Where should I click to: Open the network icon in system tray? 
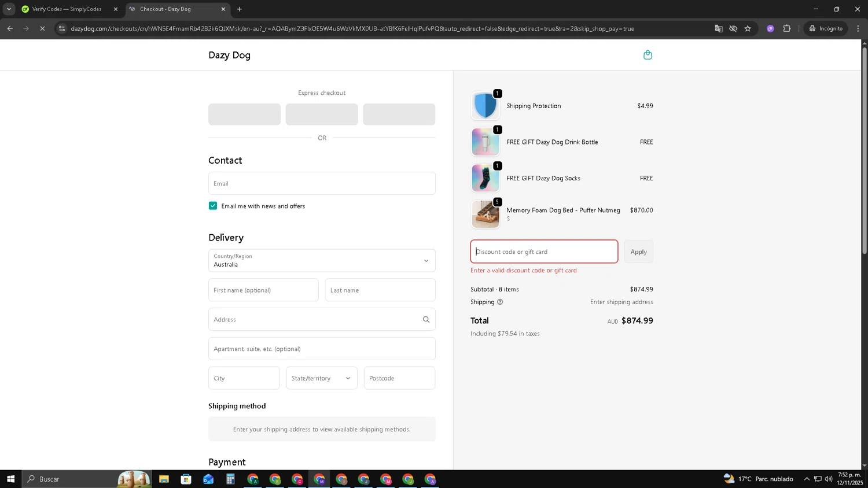point(818,479)
